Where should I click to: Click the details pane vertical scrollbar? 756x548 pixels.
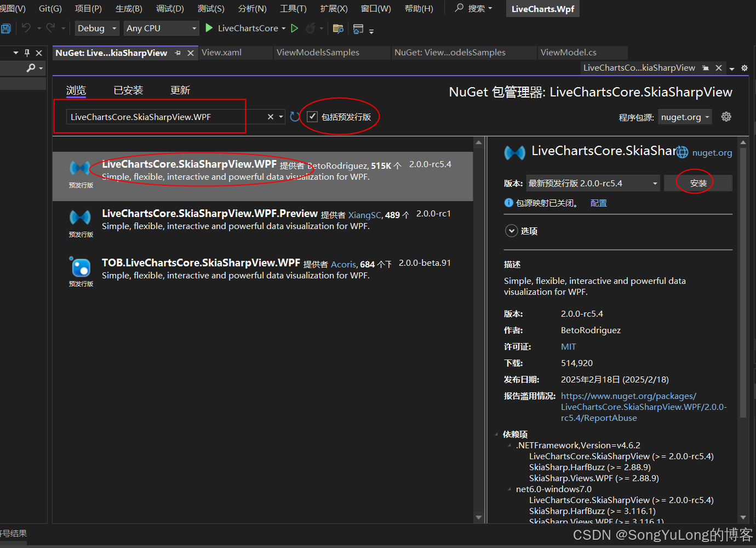pyautogui.click(x=743, y=282)
